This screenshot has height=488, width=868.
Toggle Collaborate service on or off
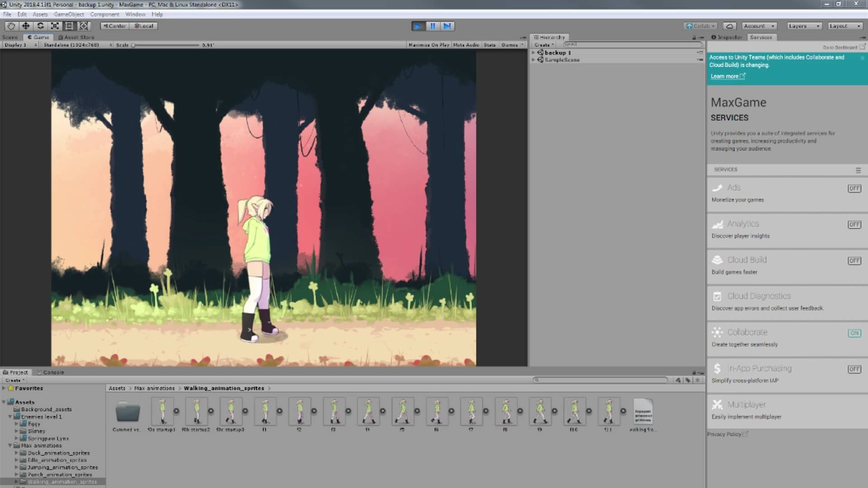click(854, 333)
